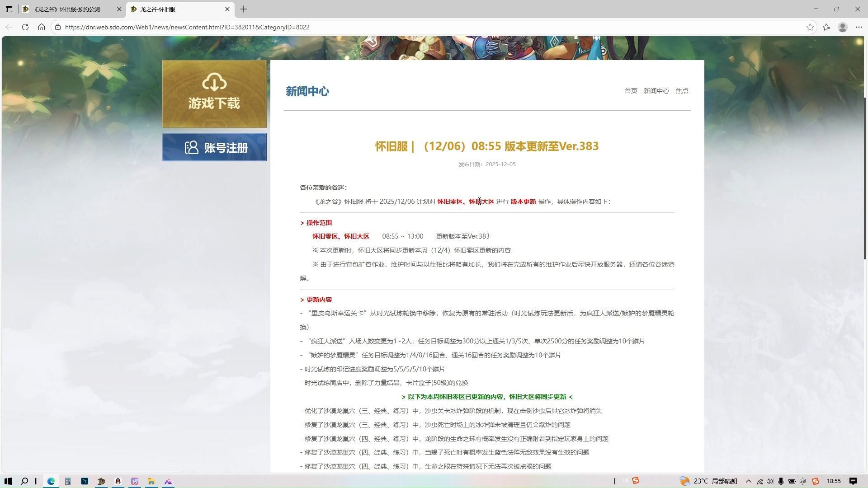Open Edge settings and more menu
Image resolution: width=868 pixels, height=488 pixels.
(x=859, y=27)
